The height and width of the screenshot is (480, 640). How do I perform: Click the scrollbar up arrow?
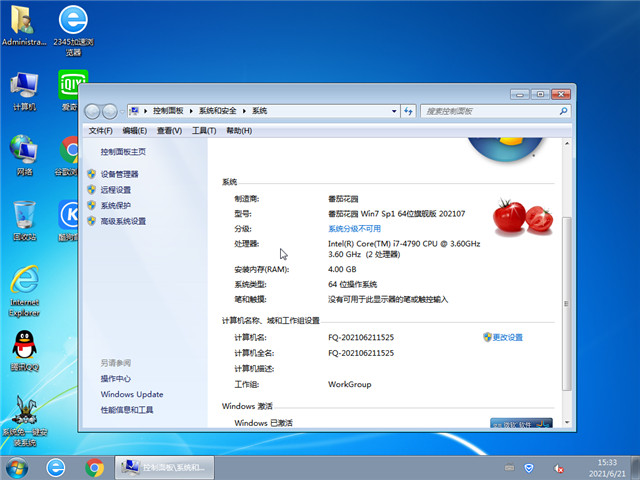click(x=567, y=144)
